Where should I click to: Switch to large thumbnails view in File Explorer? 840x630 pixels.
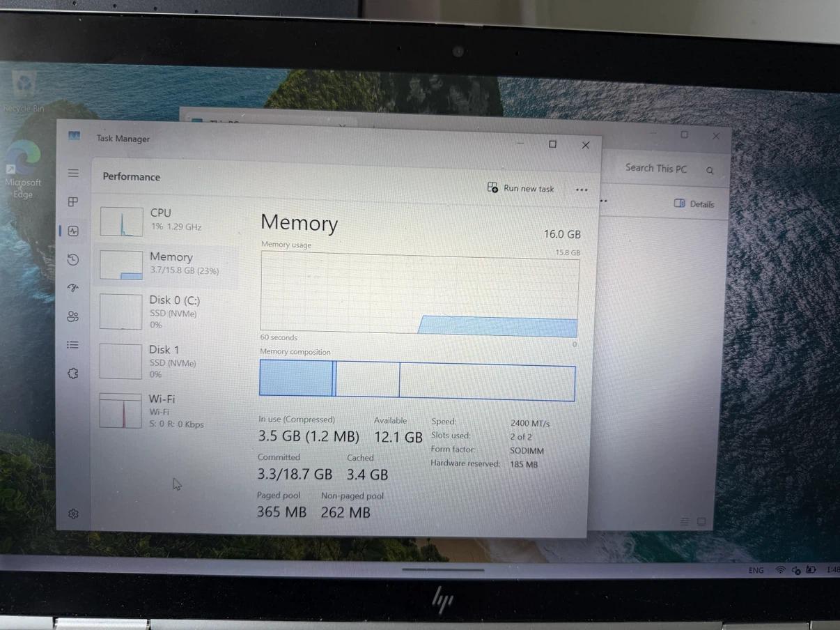click(x=701, y=521)
